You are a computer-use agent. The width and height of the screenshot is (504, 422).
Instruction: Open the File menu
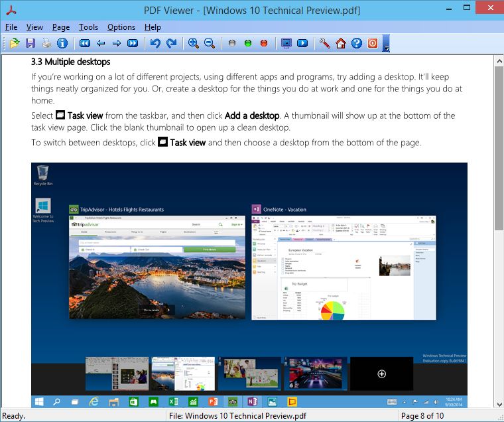[11, 27]
